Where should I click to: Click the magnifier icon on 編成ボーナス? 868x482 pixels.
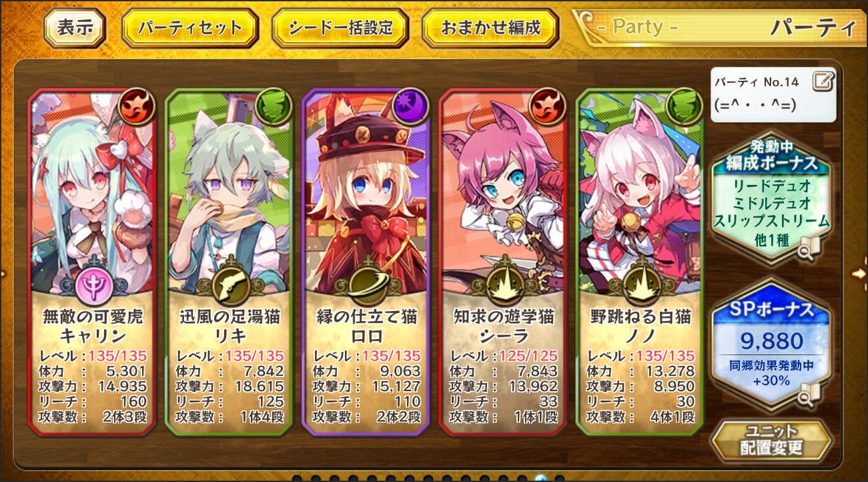pos(811,248)
